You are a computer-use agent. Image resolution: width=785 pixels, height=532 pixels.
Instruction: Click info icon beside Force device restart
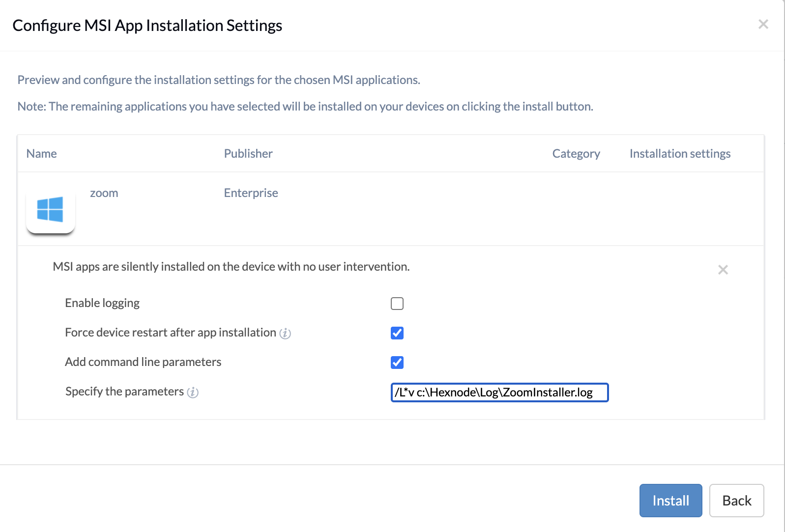tap(285, 334)
